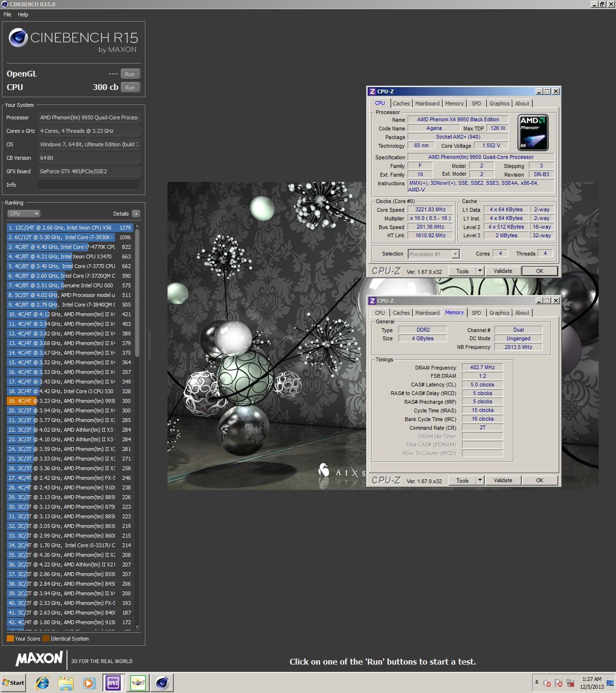Viewport: 616px width, 693px height.
Task: Open Graphics tab in the CPU-Z Memory window
Action: pos(499,313)
